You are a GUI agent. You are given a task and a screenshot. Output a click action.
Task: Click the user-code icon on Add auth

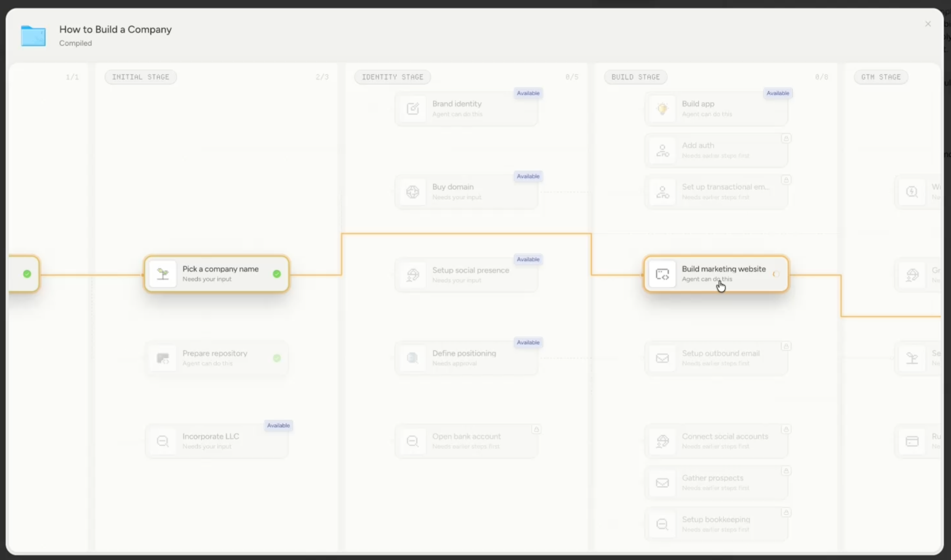tap(663, 150)
